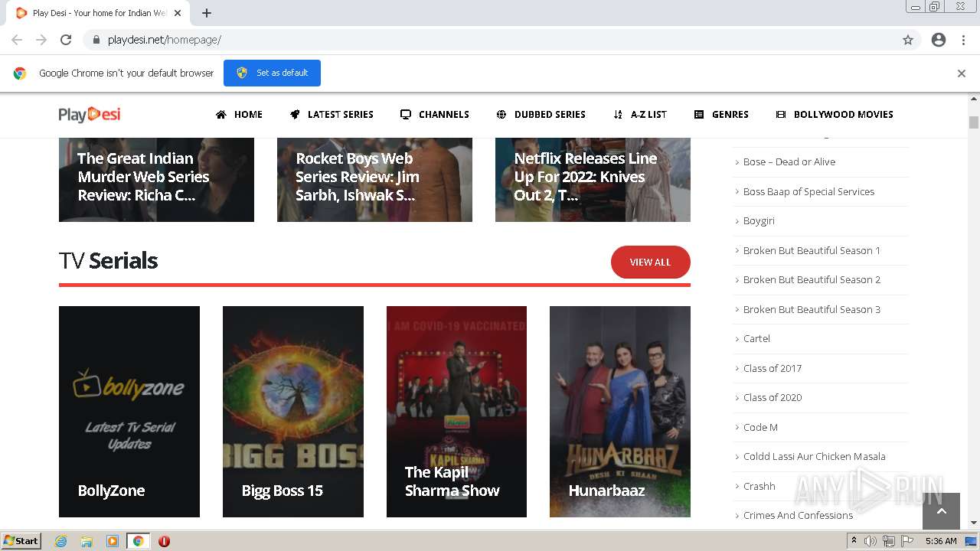Close the Play Desi browser tab

point(178,13)
